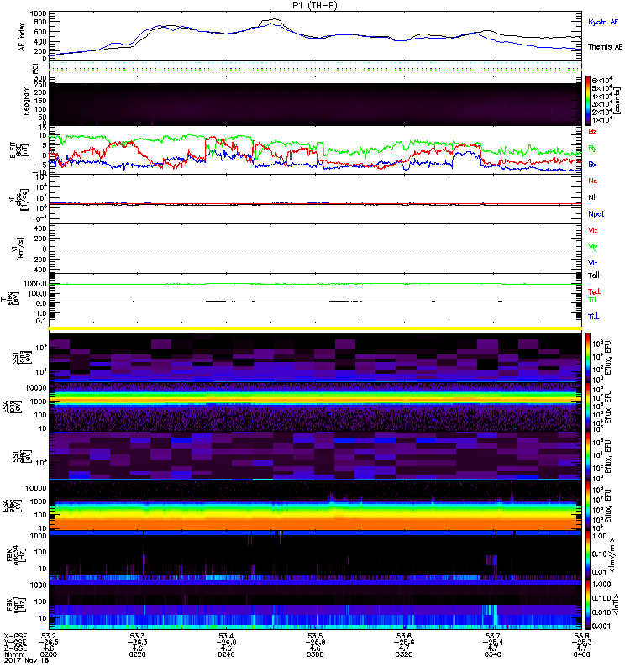The width and height of the screenshot is (630, 672).
Task: Click the blue Ti⊥ legend label
Action: 593,317
